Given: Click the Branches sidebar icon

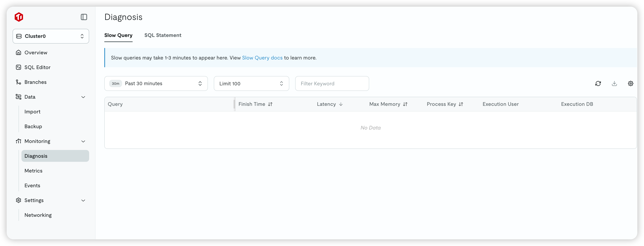Looking at the screenshot, I should [18, 82].
